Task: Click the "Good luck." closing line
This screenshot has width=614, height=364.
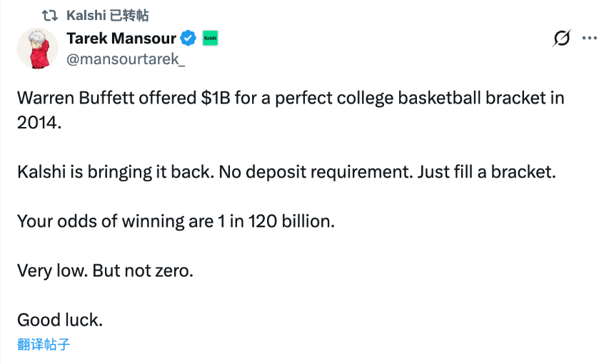Action: pyautogui.click(x=60, y=320)
